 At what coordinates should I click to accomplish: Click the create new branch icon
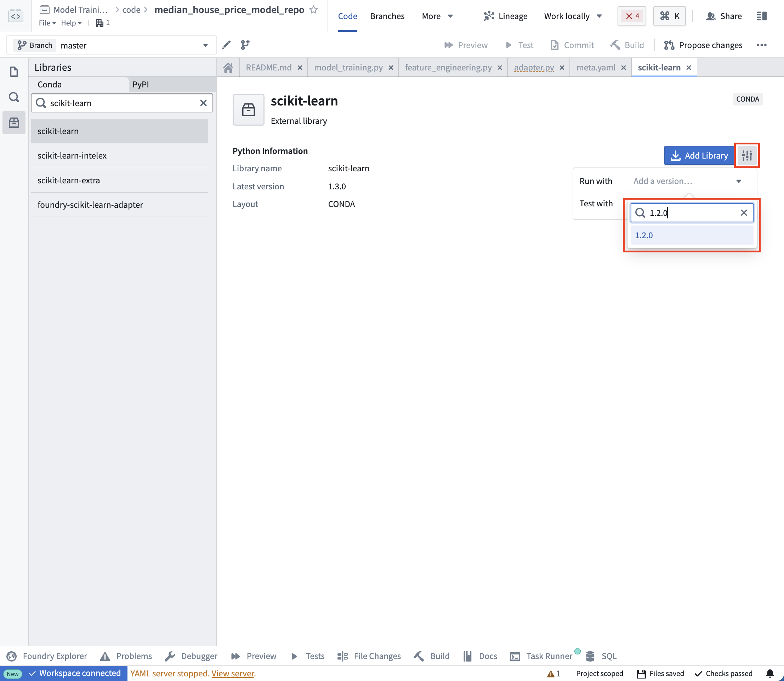pyautogui.click(x=245, y=45)
